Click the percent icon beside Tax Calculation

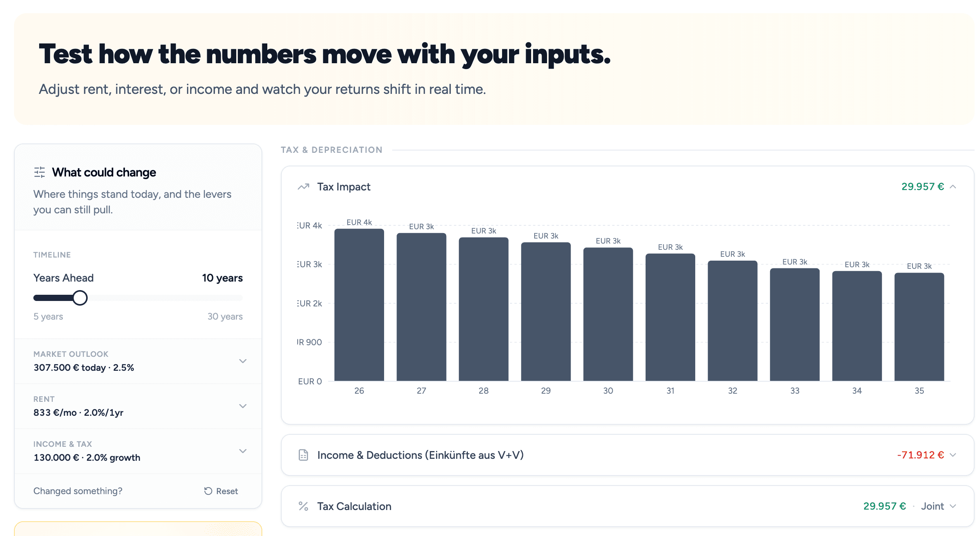pyautogui.click(x=303, y=506)
